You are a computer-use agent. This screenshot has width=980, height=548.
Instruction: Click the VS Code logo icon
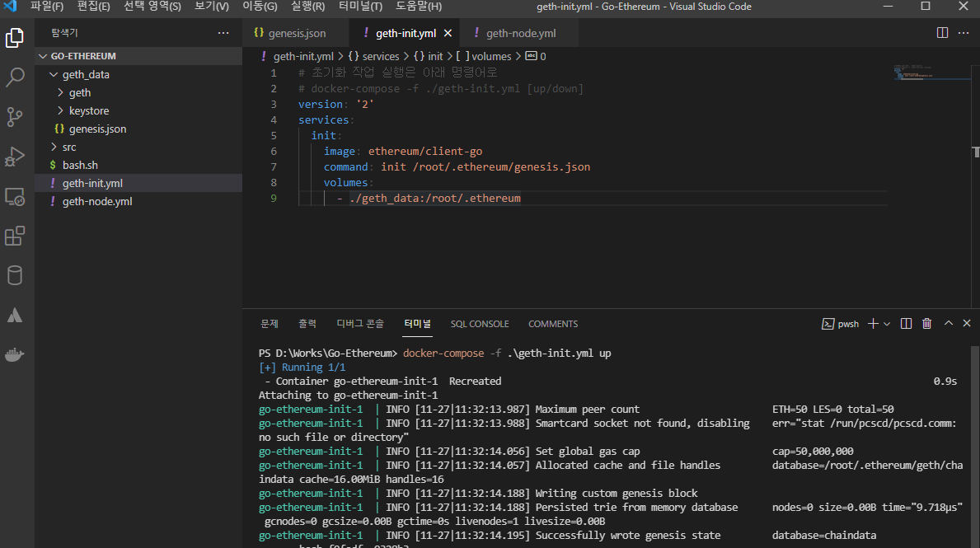coord(10,7)
